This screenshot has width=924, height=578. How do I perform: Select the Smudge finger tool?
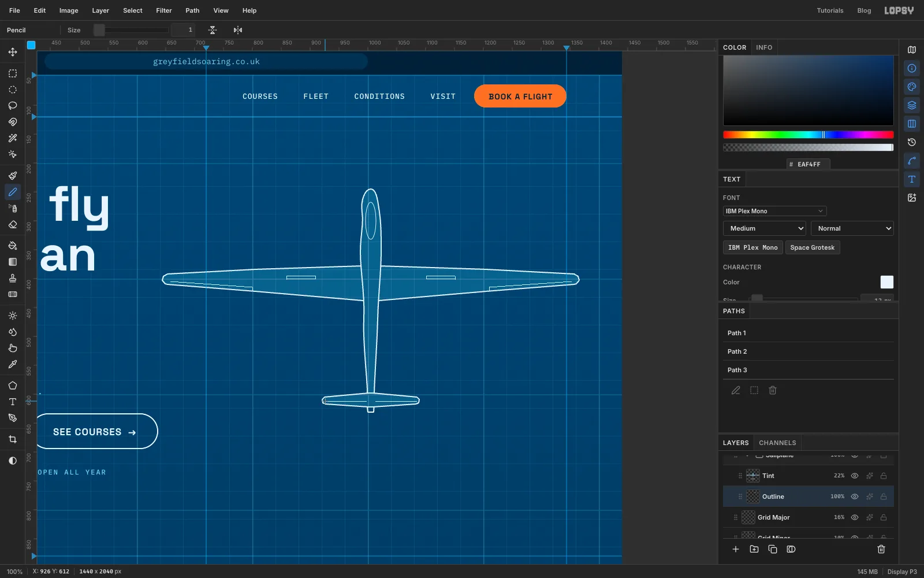(x=12, y=348)
